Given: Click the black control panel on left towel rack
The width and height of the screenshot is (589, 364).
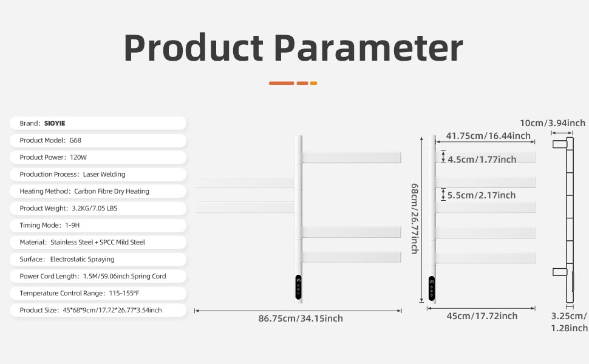Looking at the screenshot, I should tap(298, 288).
